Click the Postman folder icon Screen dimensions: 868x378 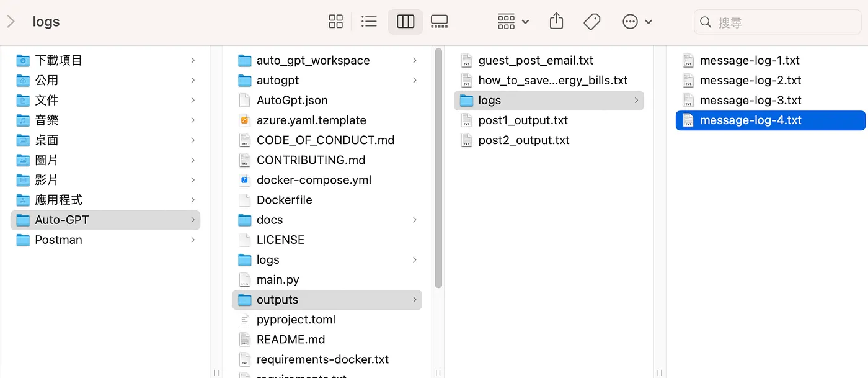point(23,240)
